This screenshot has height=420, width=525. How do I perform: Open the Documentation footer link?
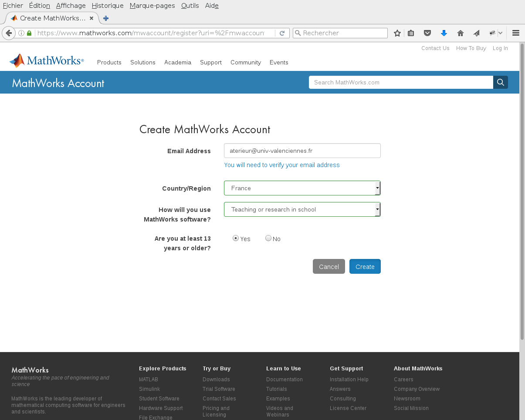[285, 380]
